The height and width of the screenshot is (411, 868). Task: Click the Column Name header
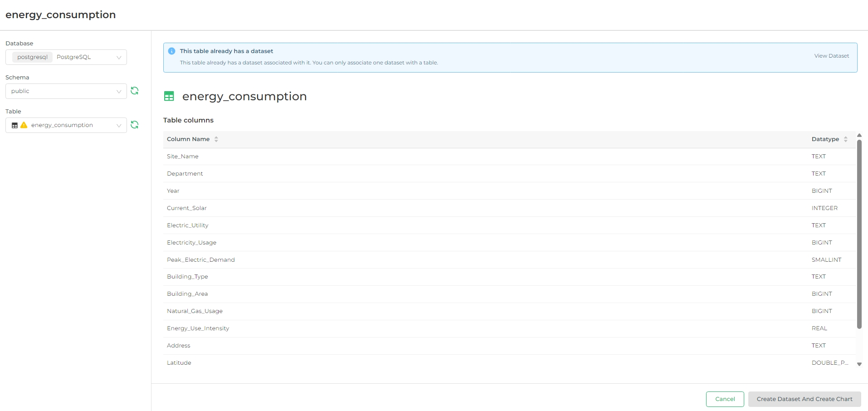coord(188,139)
